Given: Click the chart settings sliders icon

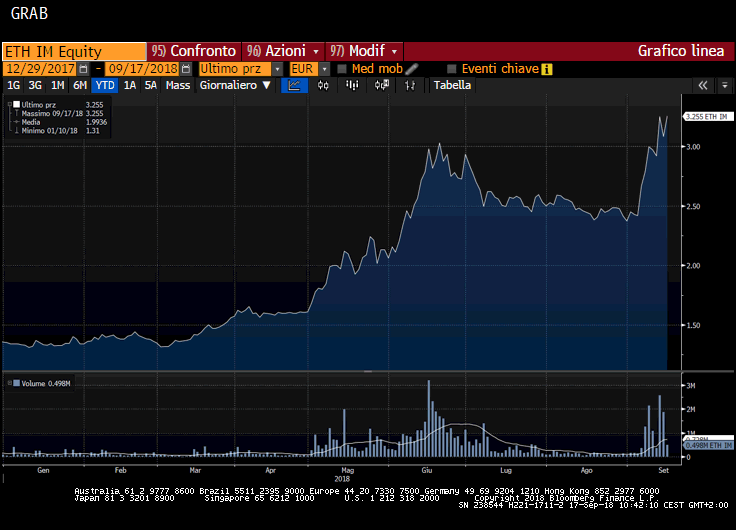Looking at the screenshot, I should (x=410, y=86).
